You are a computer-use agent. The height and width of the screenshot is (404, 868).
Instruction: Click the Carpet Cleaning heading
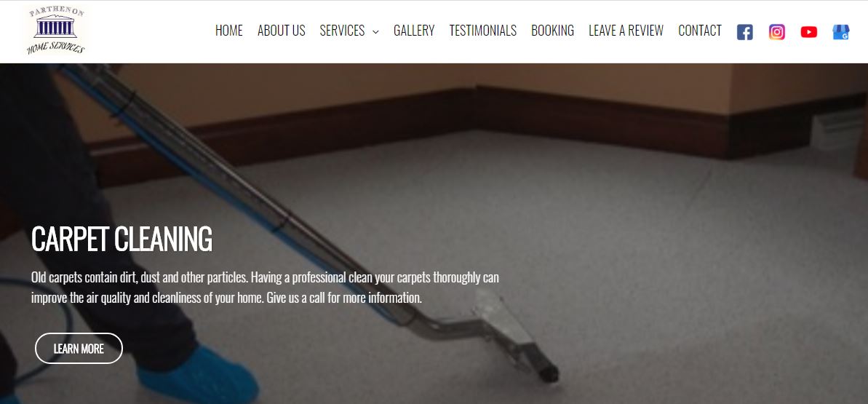[x=122, y=239]
